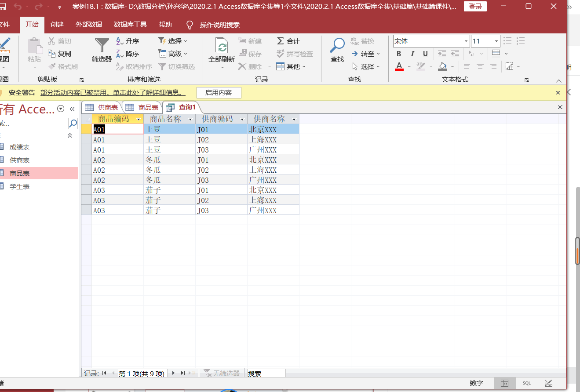Click the gridlines icon
The image size is (580, 392).
tap(496, 53)
